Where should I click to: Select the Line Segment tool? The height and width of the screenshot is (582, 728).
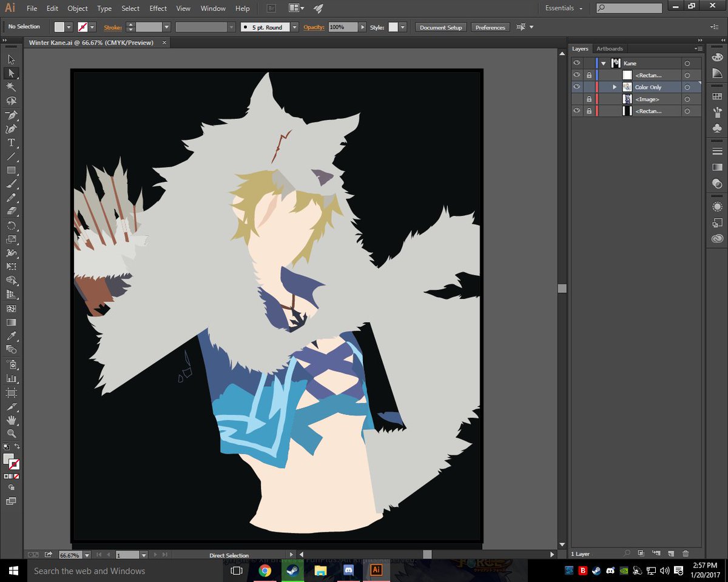11,156
